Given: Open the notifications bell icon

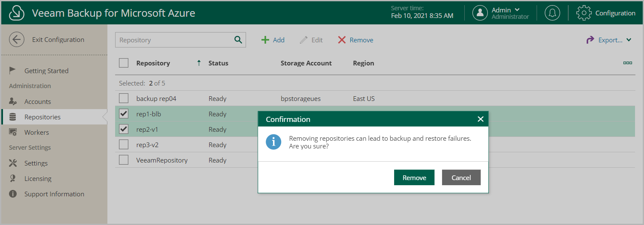Looking at the screenshot, I should coord(552,13).
